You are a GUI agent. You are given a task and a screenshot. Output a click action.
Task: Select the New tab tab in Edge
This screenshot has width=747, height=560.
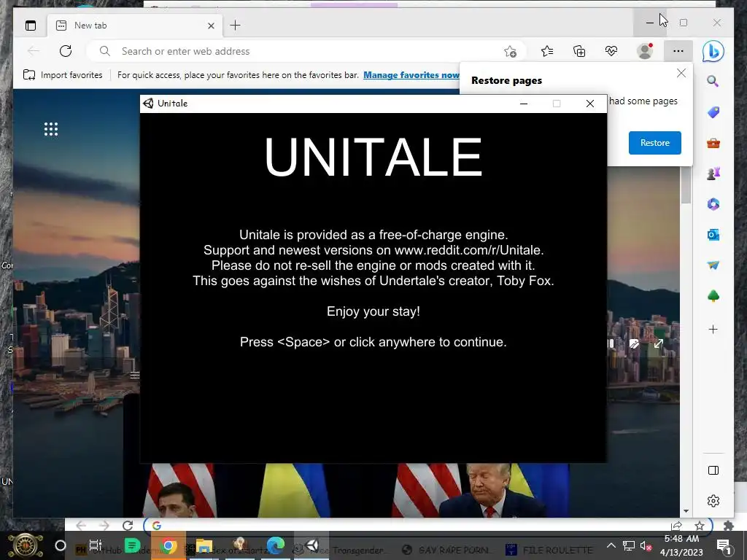pyautogui.click(x=134, y=26)
